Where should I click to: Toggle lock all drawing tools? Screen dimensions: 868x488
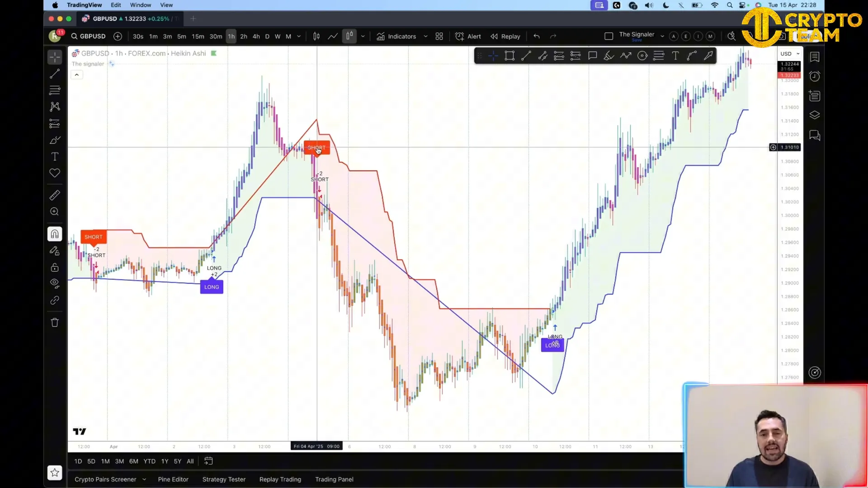55,267
